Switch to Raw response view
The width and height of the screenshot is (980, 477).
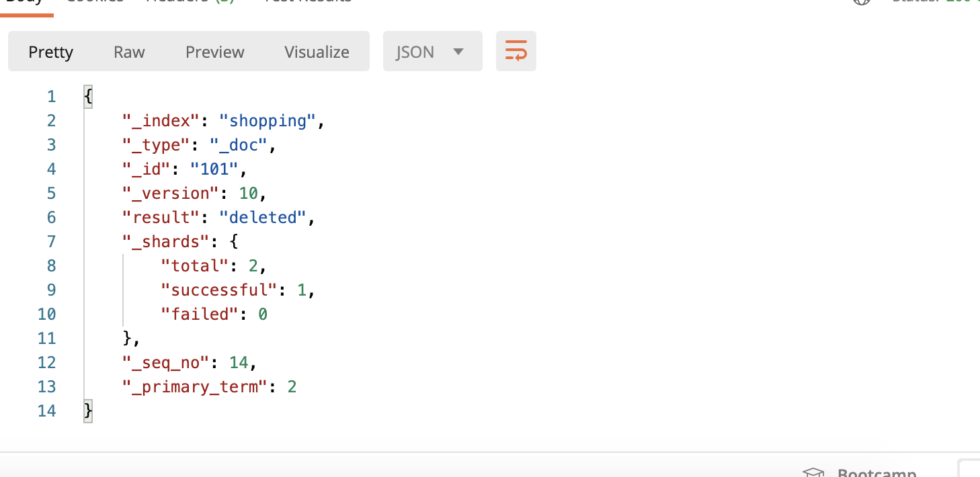point(129,52)
